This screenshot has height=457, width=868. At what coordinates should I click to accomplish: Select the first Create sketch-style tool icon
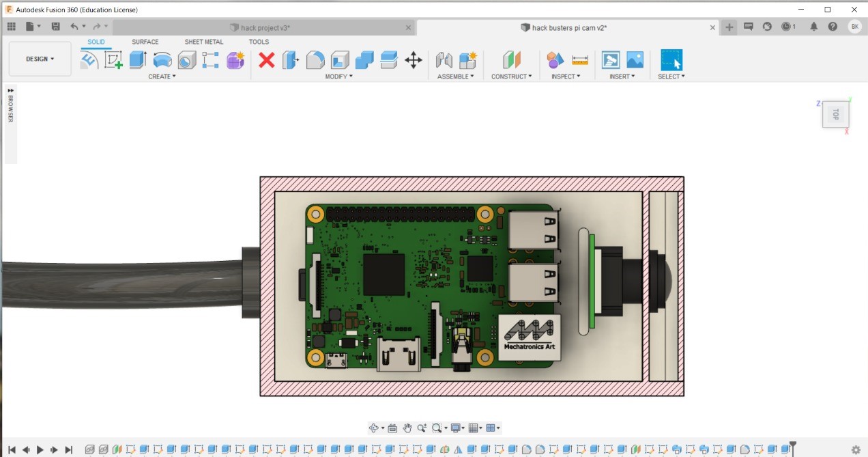pos(89,60)
